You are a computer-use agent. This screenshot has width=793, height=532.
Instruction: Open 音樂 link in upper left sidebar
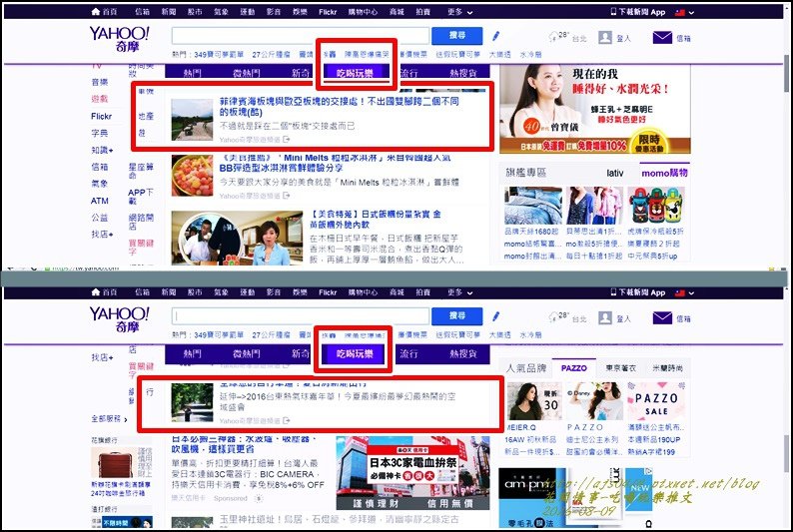[x=100, y=82]
